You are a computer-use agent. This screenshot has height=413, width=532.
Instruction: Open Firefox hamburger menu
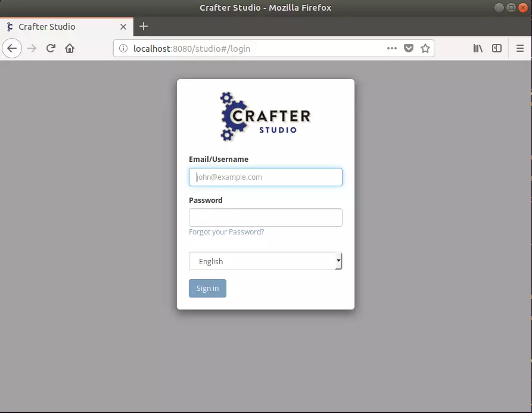tap(519, 48)
